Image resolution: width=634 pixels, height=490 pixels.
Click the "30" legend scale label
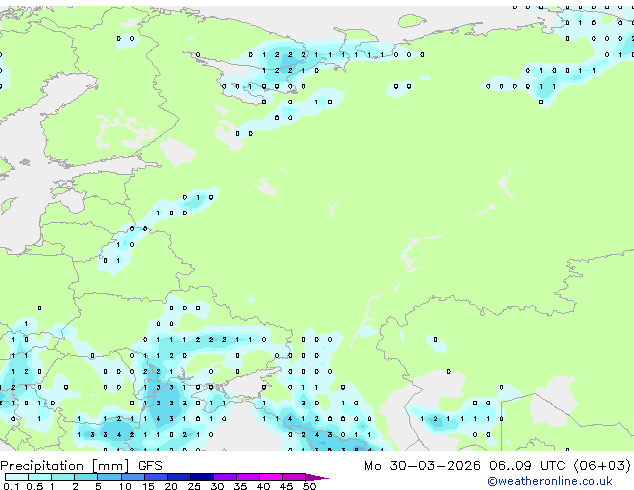[217, 486]
